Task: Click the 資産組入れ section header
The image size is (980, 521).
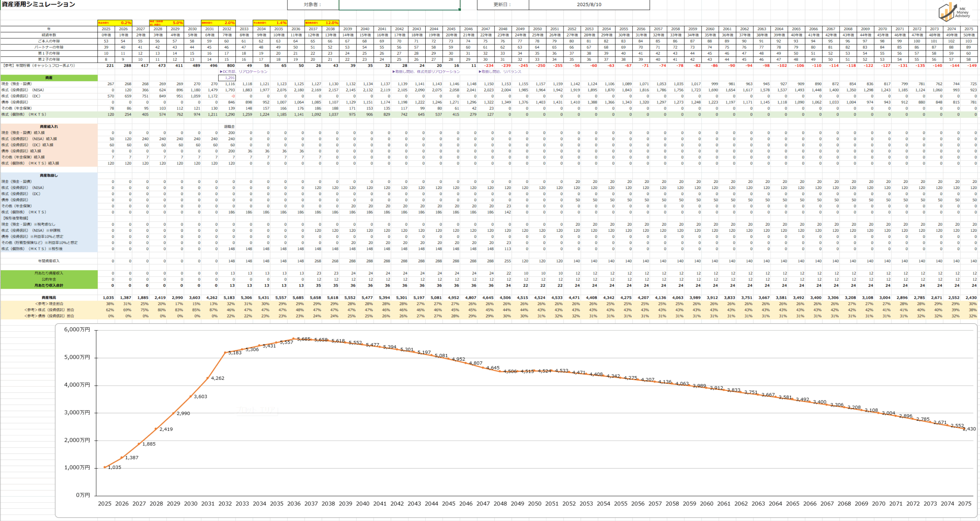Action: [x=49, y=127]
